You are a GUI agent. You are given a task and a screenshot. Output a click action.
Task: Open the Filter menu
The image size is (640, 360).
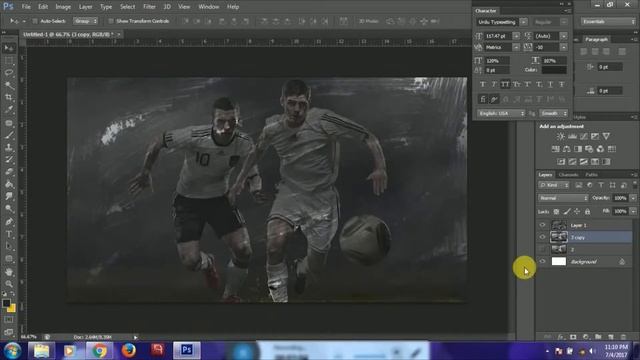click(149, 7)
